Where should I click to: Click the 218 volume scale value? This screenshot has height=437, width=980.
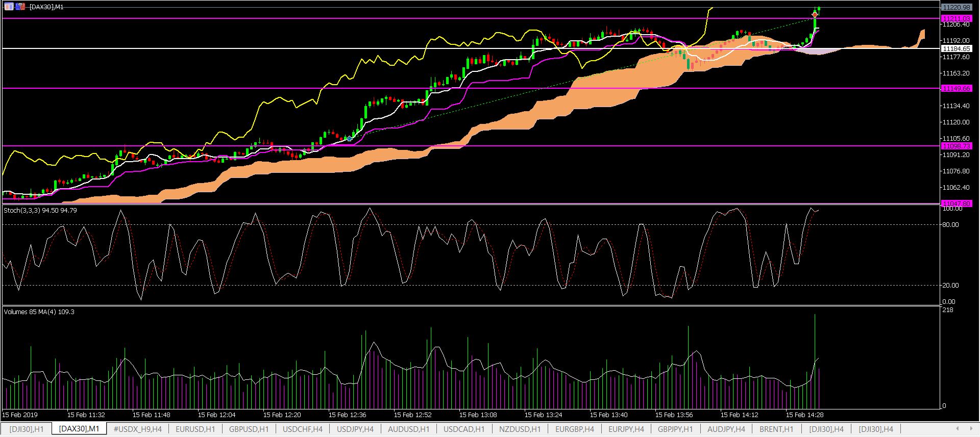point(948,310)
